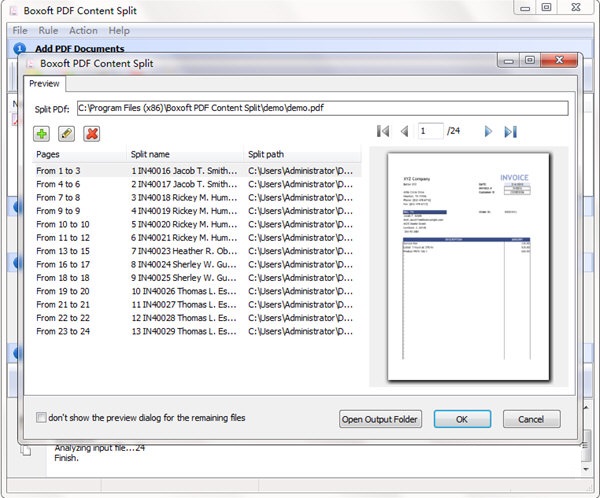Click the pencil edit split icon
Image resolution: width=600 pixels, height=498 pixels.
tap(66, 134)
